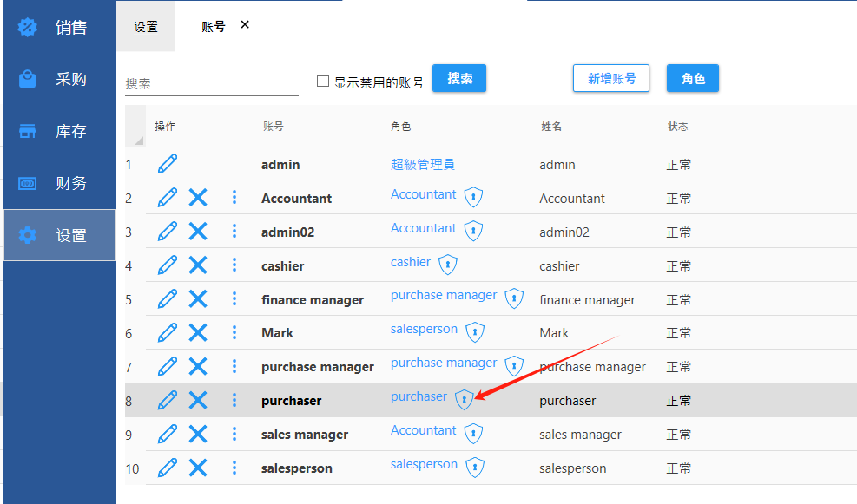857x504 pixels.
Task: Open the three-dot menu for purchase manager account
Action: point(234,366)
